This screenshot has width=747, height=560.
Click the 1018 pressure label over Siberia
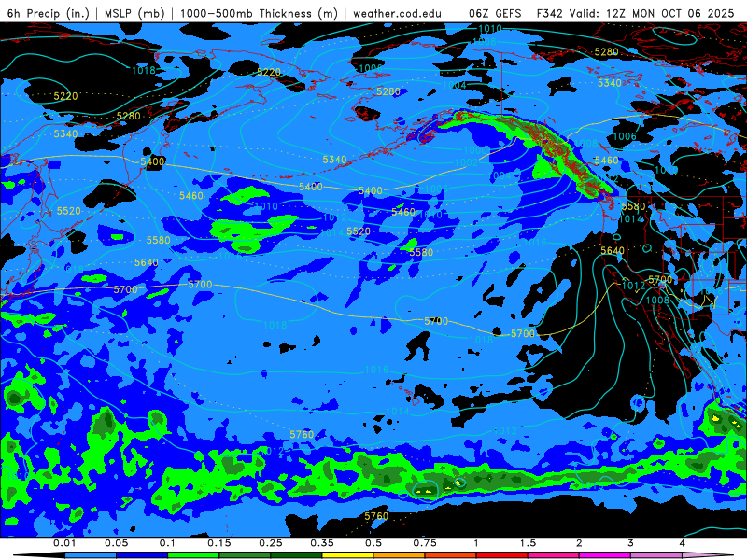(x=144, y=71)
